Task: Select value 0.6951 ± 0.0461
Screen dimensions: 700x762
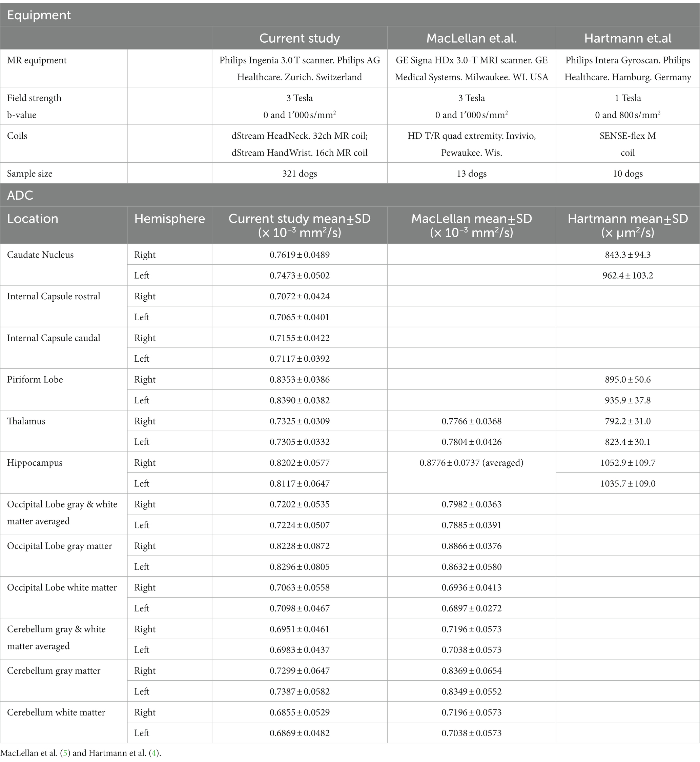Action: [x=300, y=629]
